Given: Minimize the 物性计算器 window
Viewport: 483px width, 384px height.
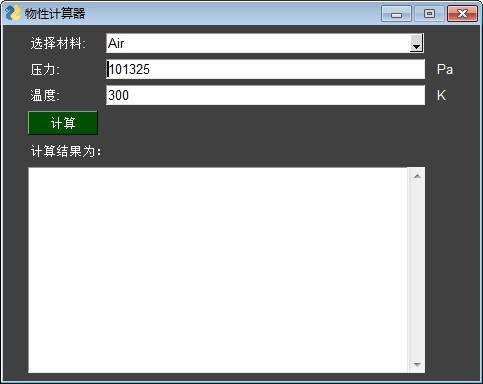Looking at the screenshot, I should click(396, 14).
